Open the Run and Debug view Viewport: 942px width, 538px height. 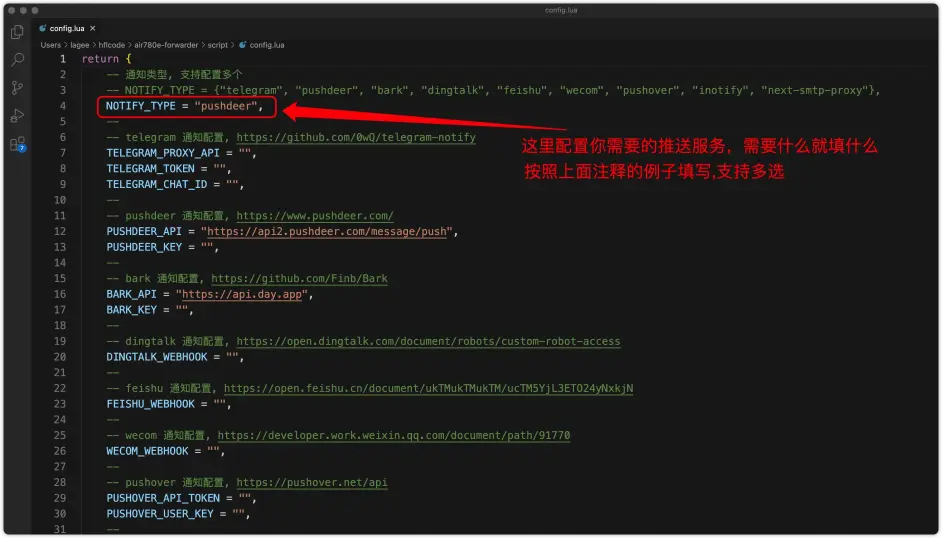click(18, 116)
